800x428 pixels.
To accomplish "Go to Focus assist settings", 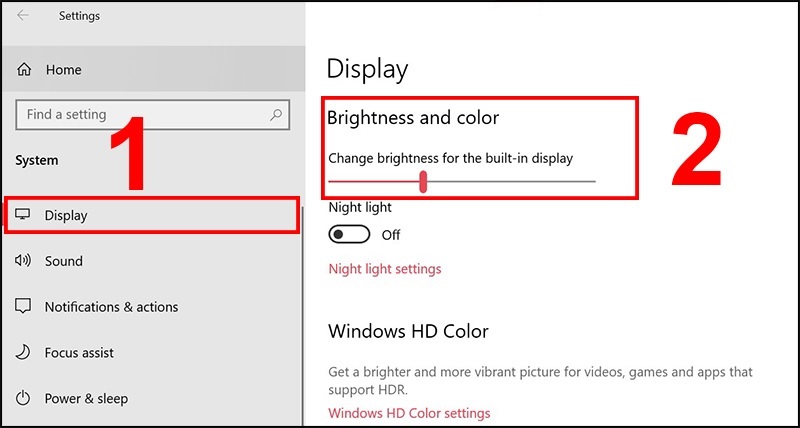I will click(151, 353).
